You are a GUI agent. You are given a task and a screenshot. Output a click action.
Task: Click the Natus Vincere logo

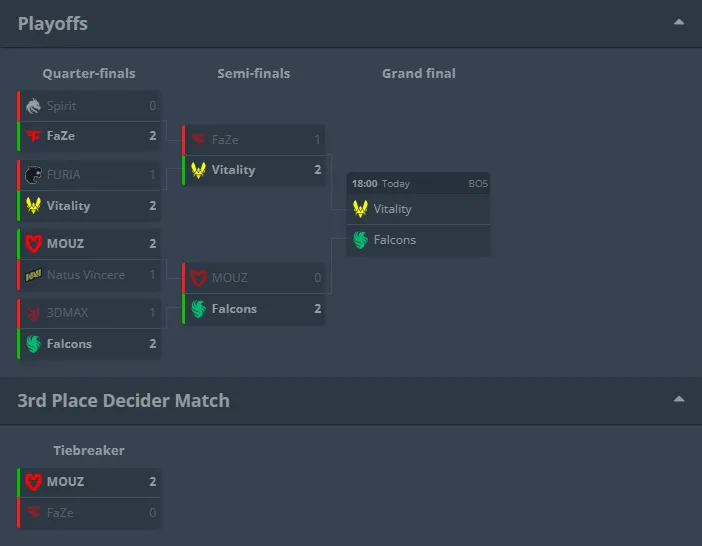(x=33, y=275)
